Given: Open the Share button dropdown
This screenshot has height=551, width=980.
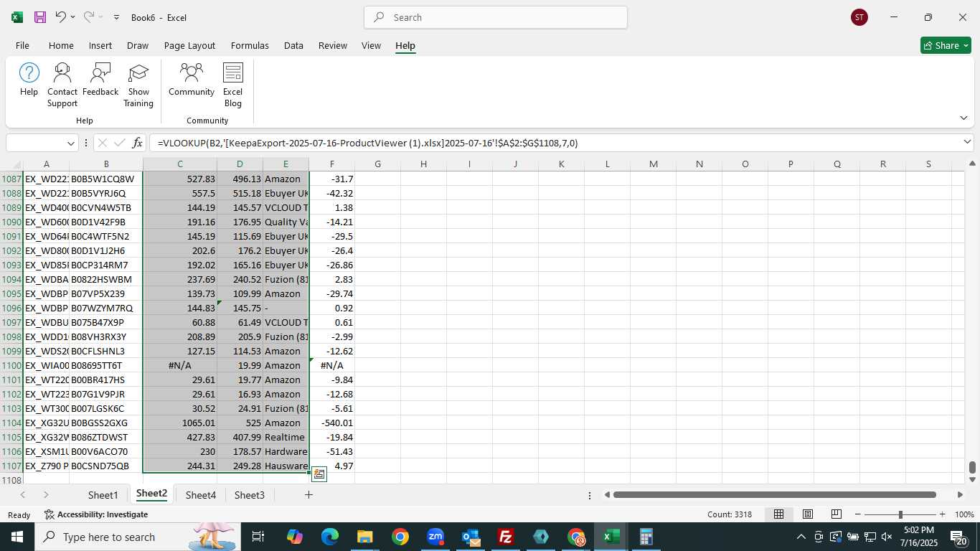Looking at the screenshot, I should point(965,45).
